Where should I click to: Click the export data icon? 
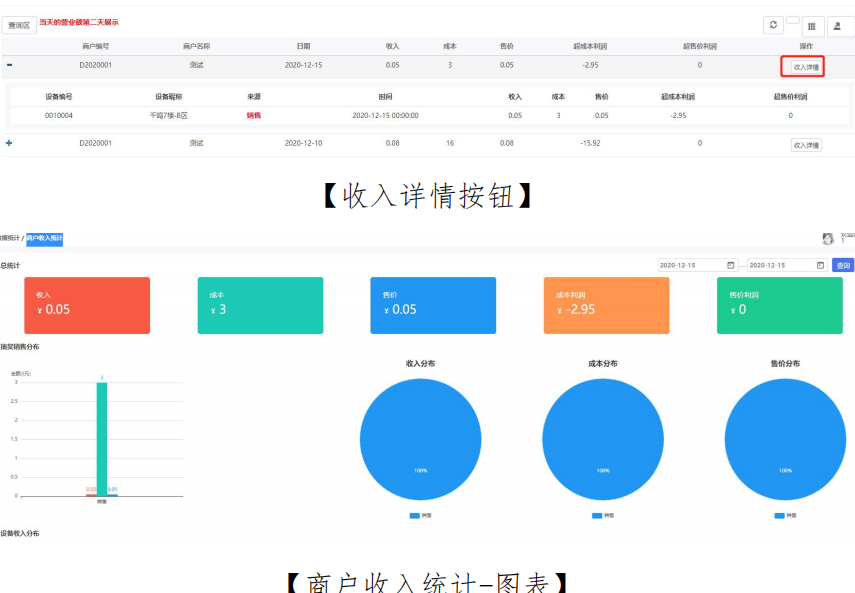point(836,26)
